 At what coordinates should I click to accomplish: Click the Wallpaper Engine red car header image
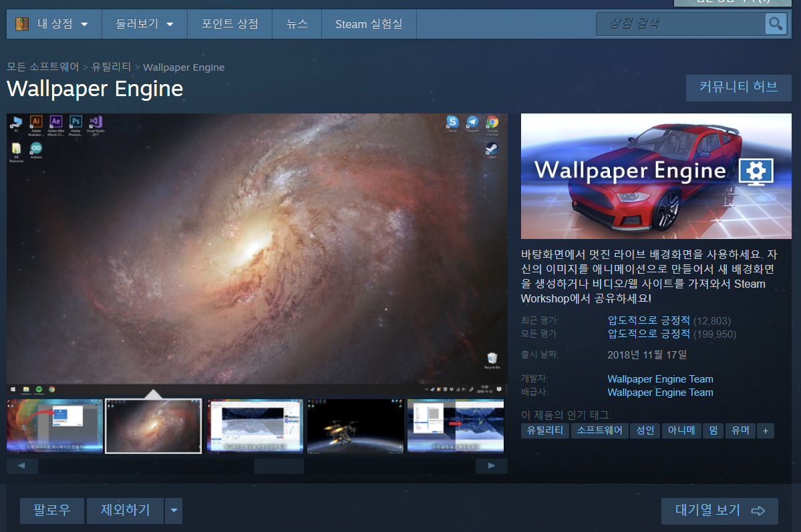[656, 176]
